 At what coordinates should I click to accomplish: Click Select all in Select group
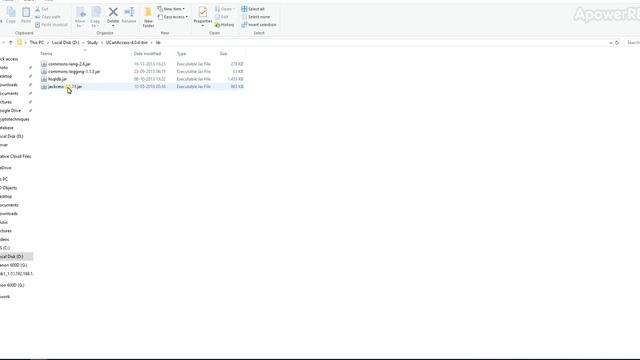point(253,9)
